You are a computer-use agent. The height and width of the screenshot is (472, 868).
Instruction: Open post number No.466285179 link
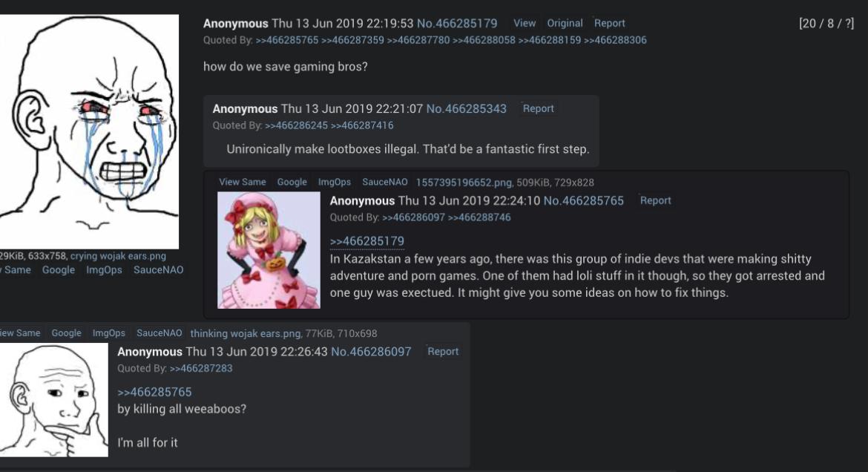[457, 23]
